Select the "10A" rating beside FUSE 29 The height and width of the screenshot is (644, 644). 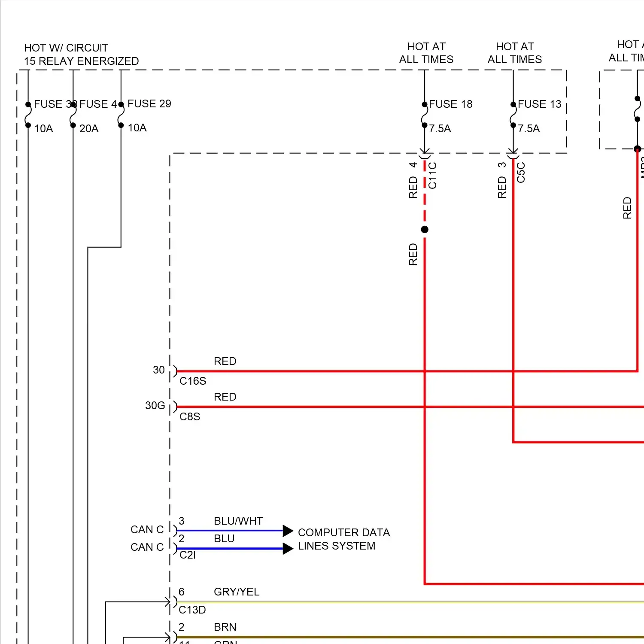point(137,128)
